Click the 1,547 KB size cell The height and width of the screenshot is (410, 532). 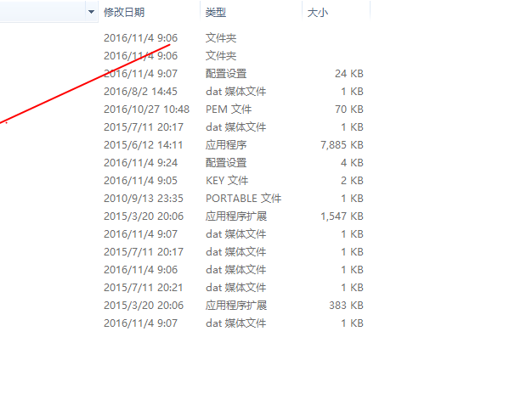tap(342, 216)
